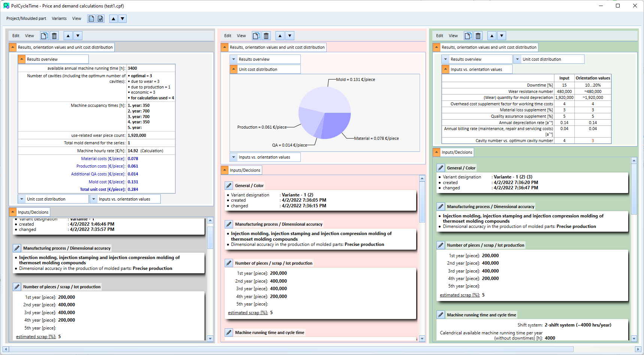Open main View menu

click(77, 19)
